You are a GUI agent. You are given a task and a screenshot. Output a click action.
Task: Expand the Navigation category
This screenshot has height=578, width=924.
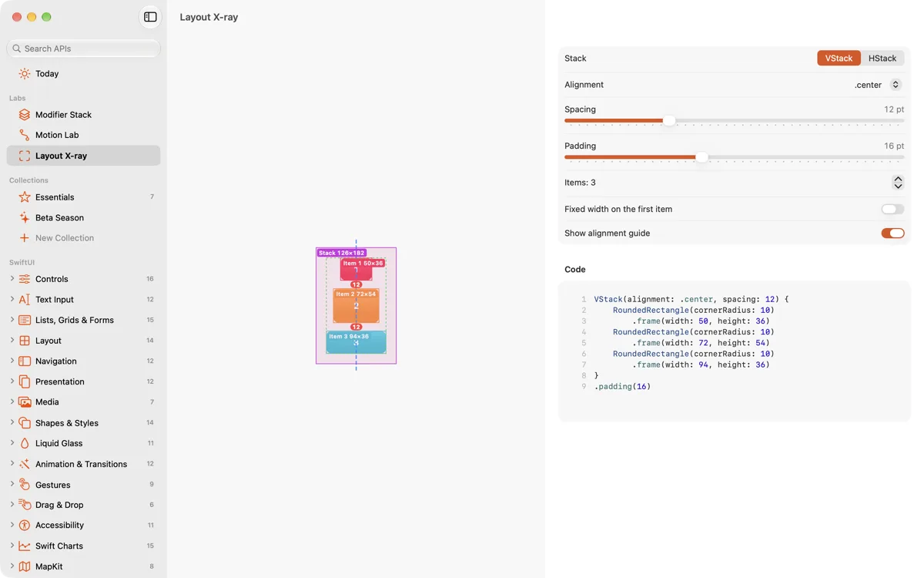[x=12, y=361]
